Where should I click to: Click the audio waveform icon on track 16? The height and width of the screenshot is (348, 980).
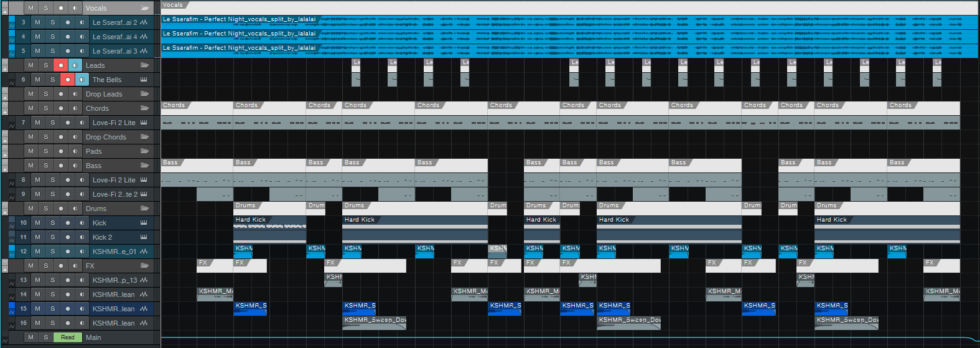144,323
